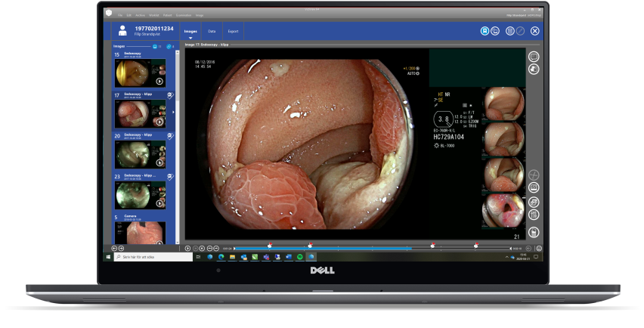
Task: Toggle the mark icon on Endoscopy klipp 20
Action: point(169,136)
